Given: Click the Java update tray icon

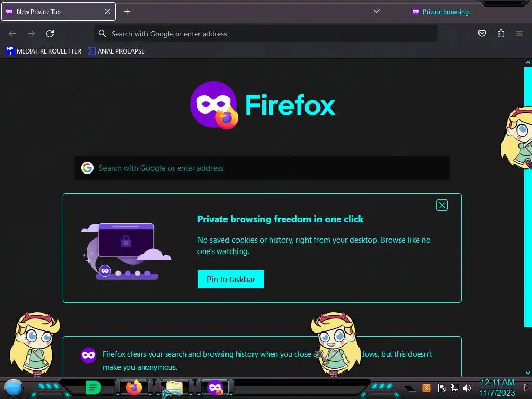Looking at the screenshot, I should [x=427, y=388].
